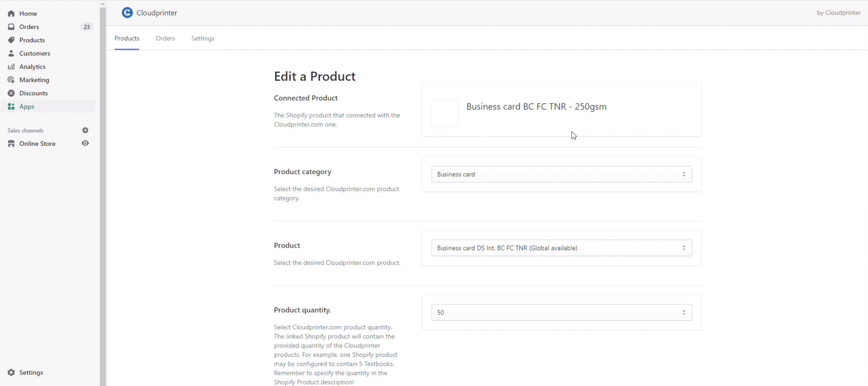Click the Customers person icon
868x386 pixels.
click(11, 53)
